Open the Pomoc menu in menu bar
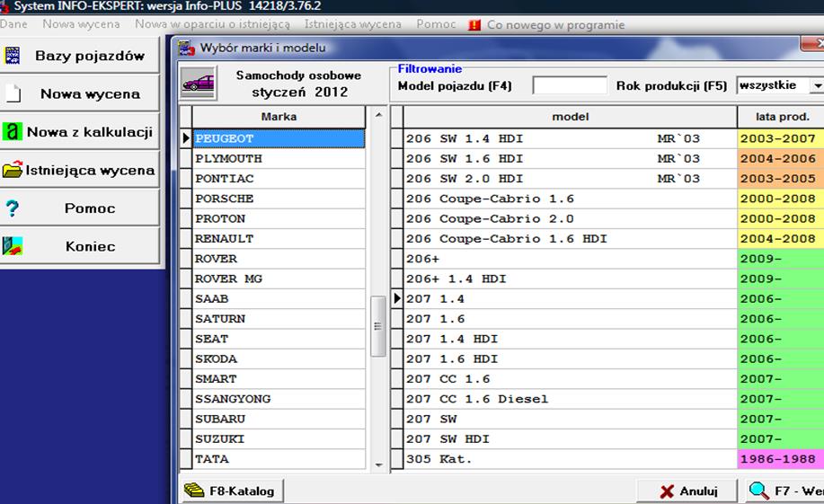Image resolution: width=824 pixels, height=504 pixels. (436, 24)
